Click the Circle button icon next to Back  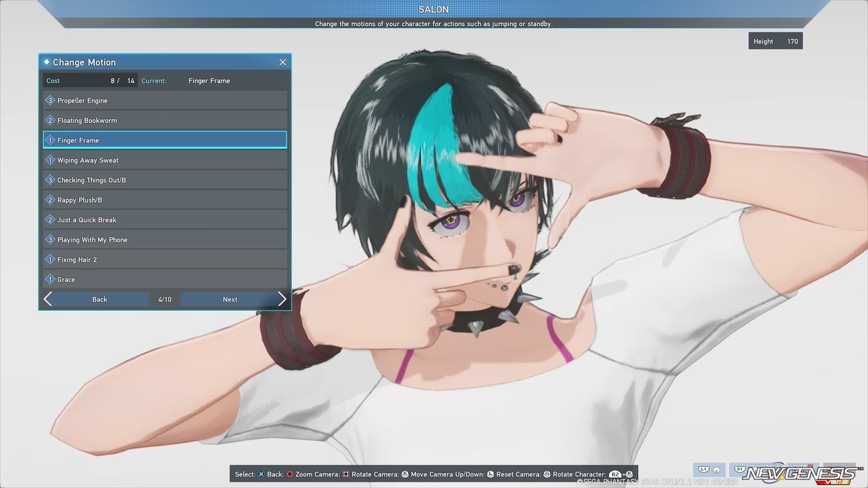point(289,474)
